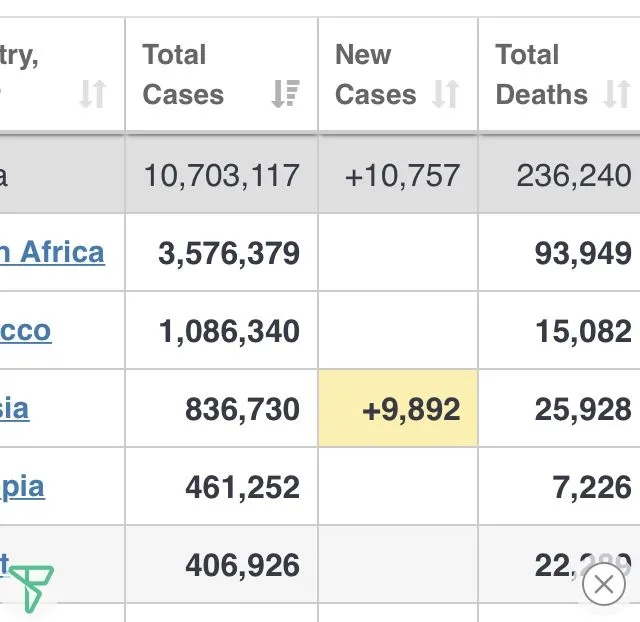Open the Ethiopia link ending in "pia"
Viewport: 640px width, 622px height.
(22, 487)
